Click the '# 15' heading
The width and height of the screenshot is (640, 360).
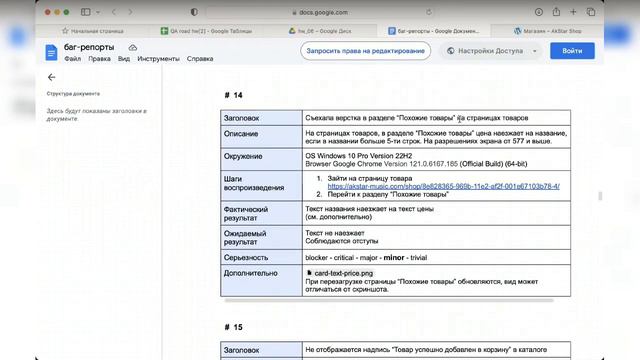tap(233, 327)
